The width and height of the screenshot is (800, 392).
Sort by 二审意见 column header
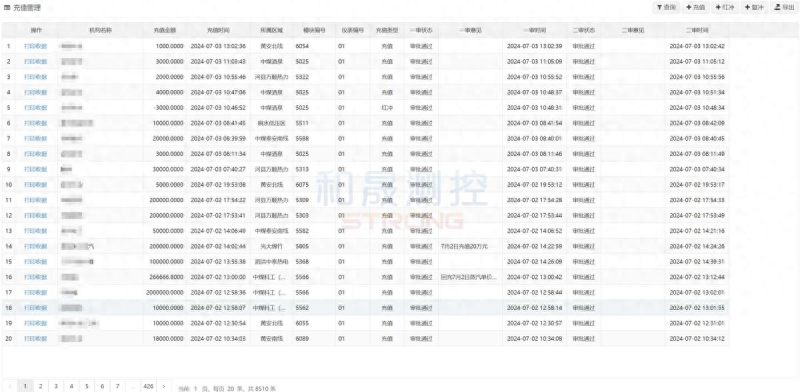pyautogui.click(x=633, y=30)
